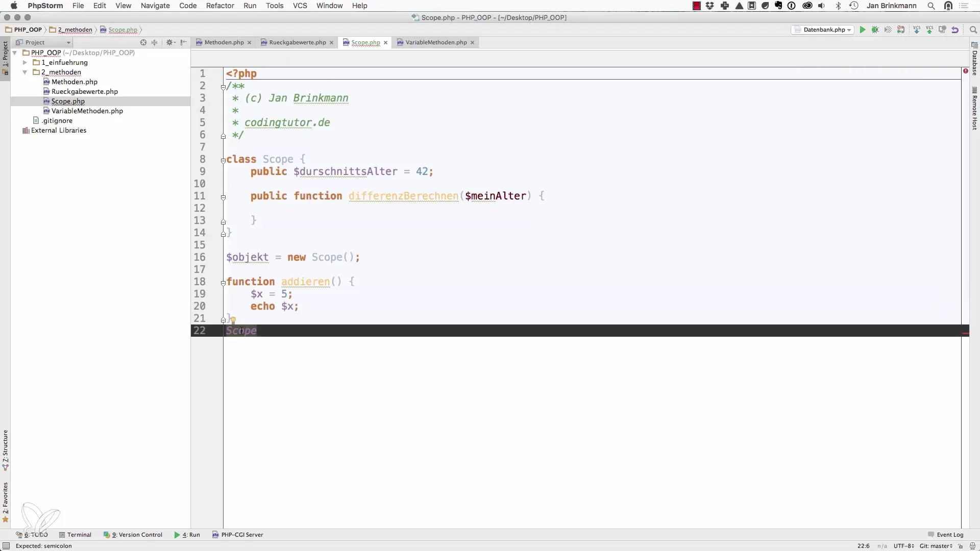Close the Methoden.php editor tab
The width and height of the screenshot is (980, 551).
[250, 42]
